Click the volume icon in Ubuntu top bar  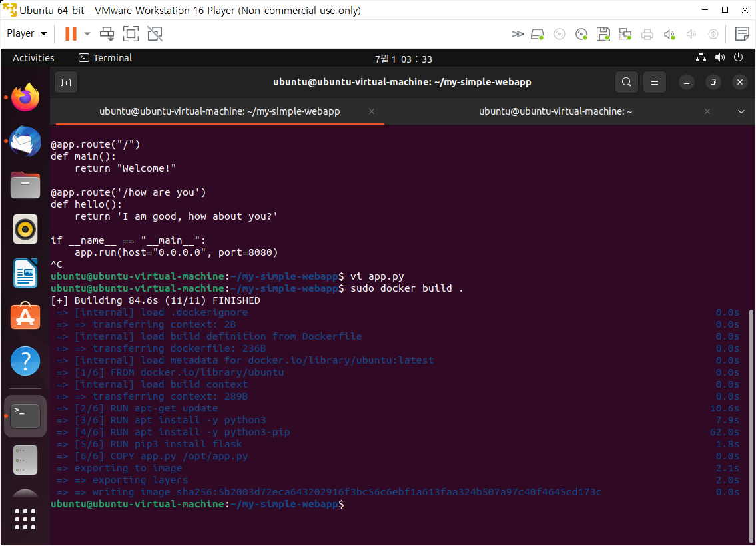click(x=720, y=57)
